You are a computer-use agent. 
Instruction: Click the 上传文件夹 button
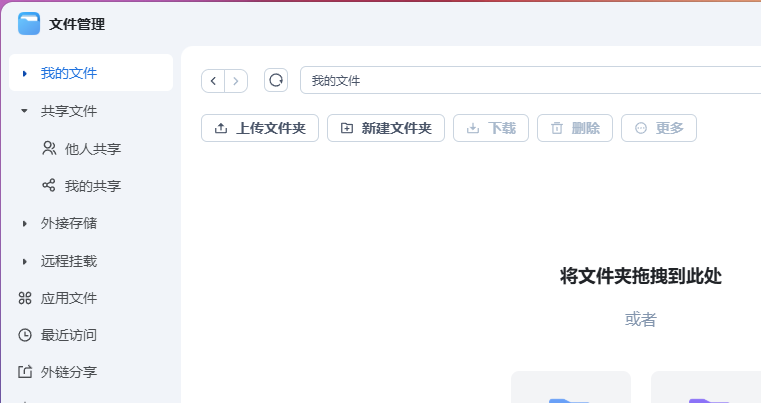point(260,128)
